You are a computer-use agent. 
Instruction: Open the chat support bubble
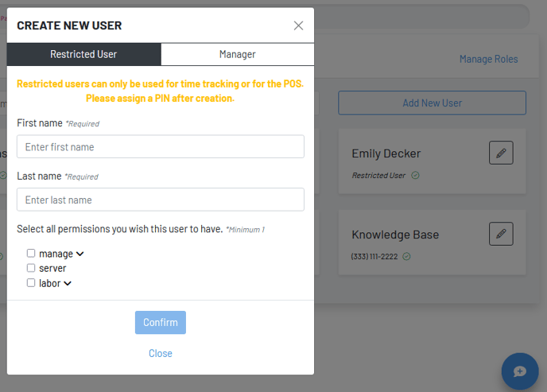520,371
